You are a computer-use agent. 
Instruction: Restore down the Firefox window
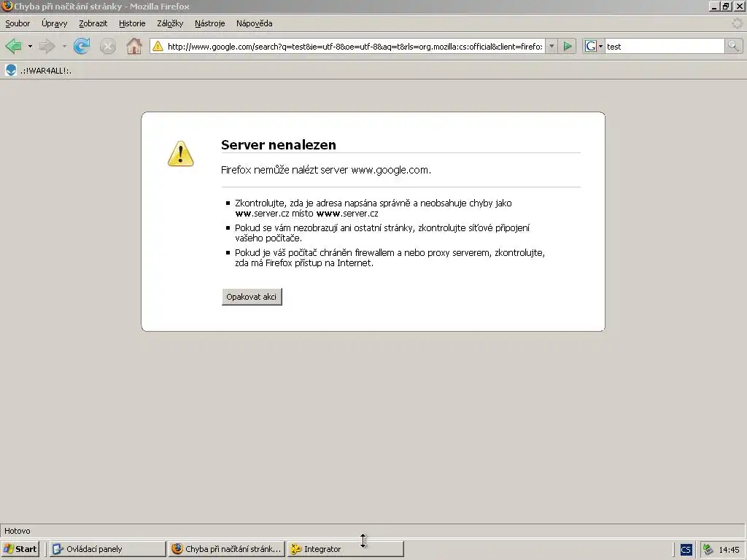(726, 6)
